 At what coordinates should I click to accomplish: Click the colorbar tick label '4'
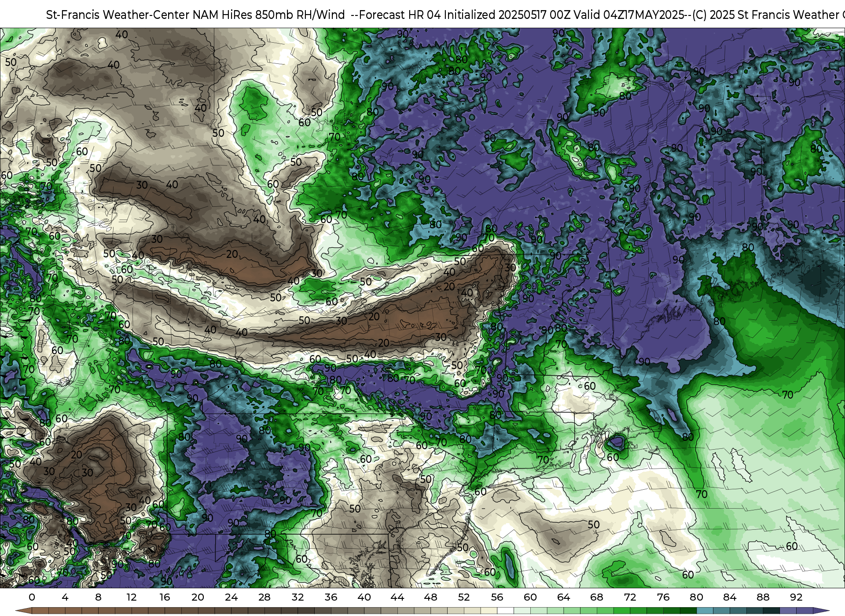(65, 598)
